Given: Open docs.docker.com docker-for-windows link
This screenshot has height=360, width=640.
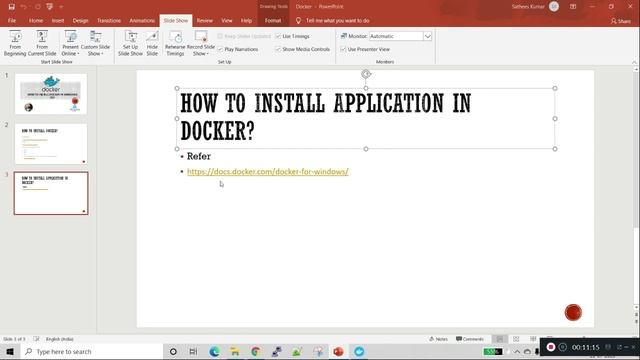Looking at the screenshot, I should [x=268, y=171].
